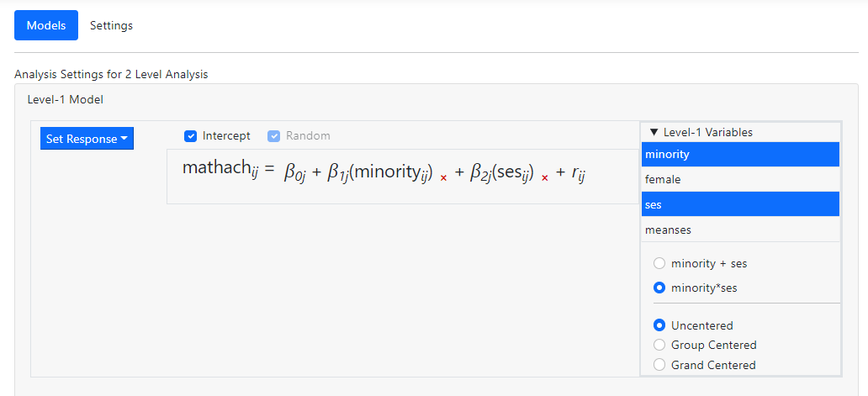Choose Grand Centered option

pos(659,365)
